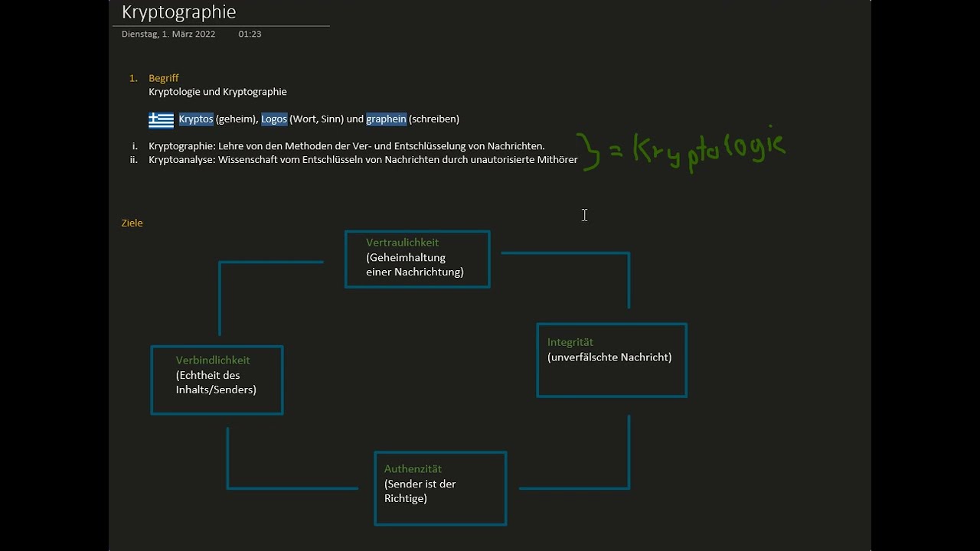Select the Verbindlichkeit box label

(x=213, y=360)
